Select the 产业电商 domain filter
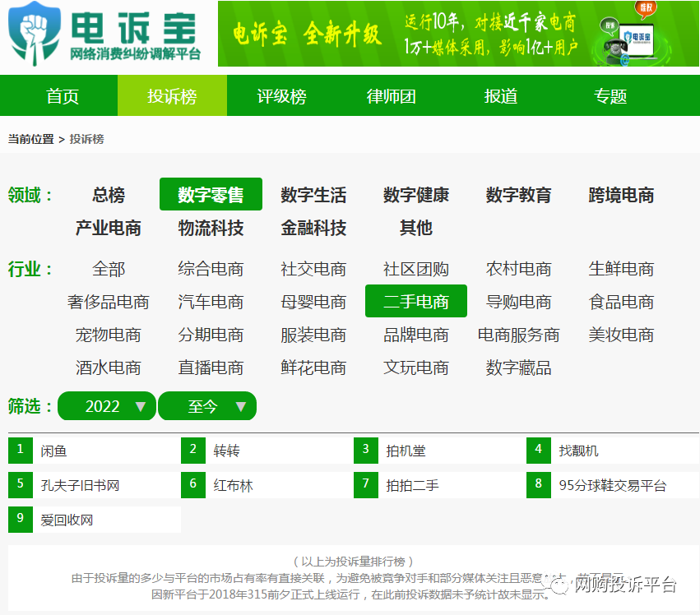The image size is (700, 615). point(109,228)
